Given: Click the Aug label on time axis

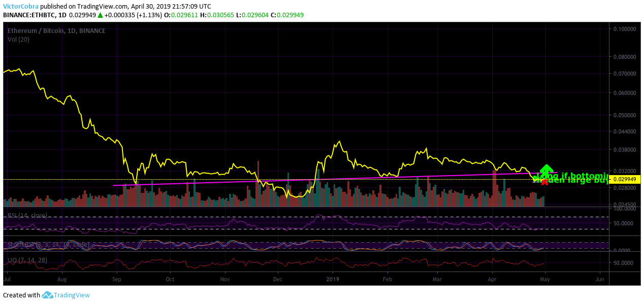Looking at the screenshot, I should pos(62,279).
